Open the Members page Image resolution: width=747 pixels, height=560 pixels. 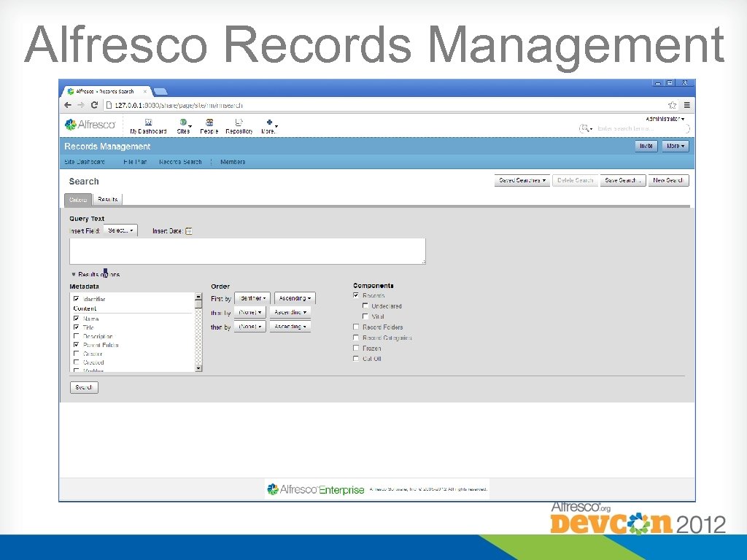(x=233, y=162)
